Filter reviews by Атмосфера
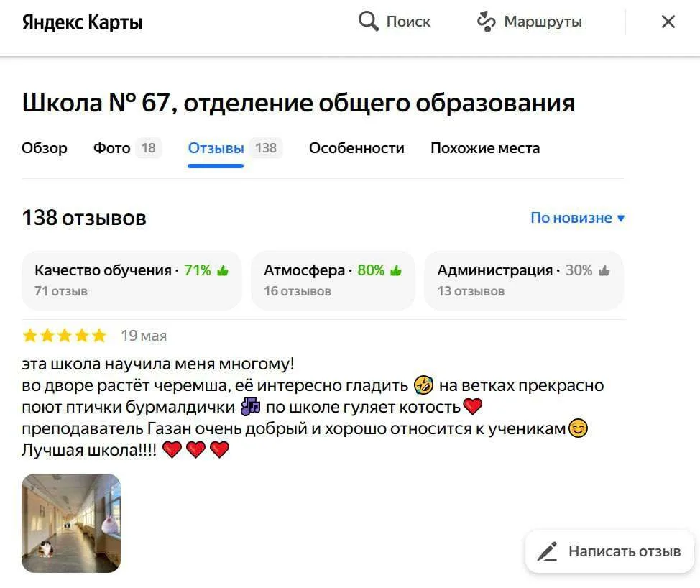 point(333,280)
